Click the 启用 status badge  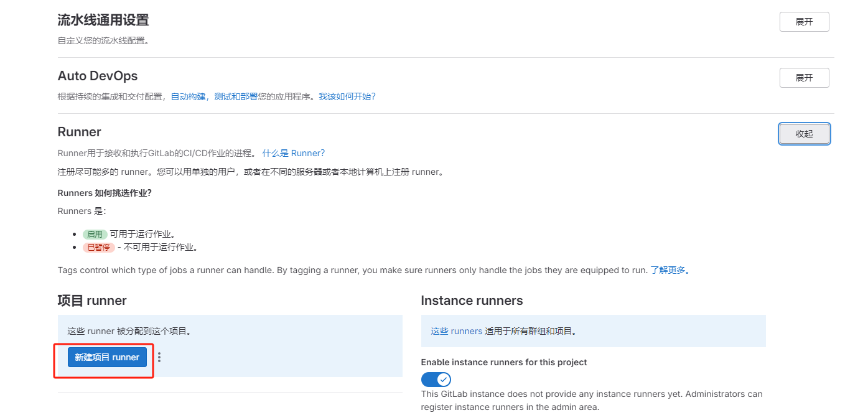point(95,234)
